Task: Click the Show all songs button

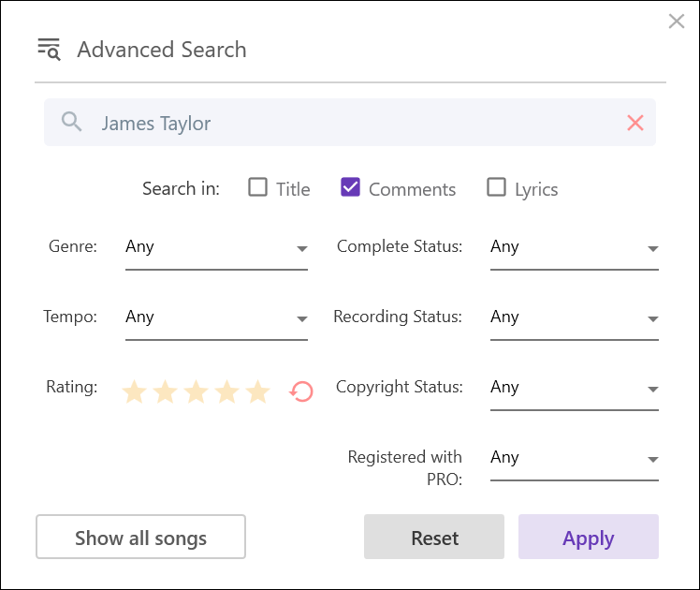Action: pos(140,538)
